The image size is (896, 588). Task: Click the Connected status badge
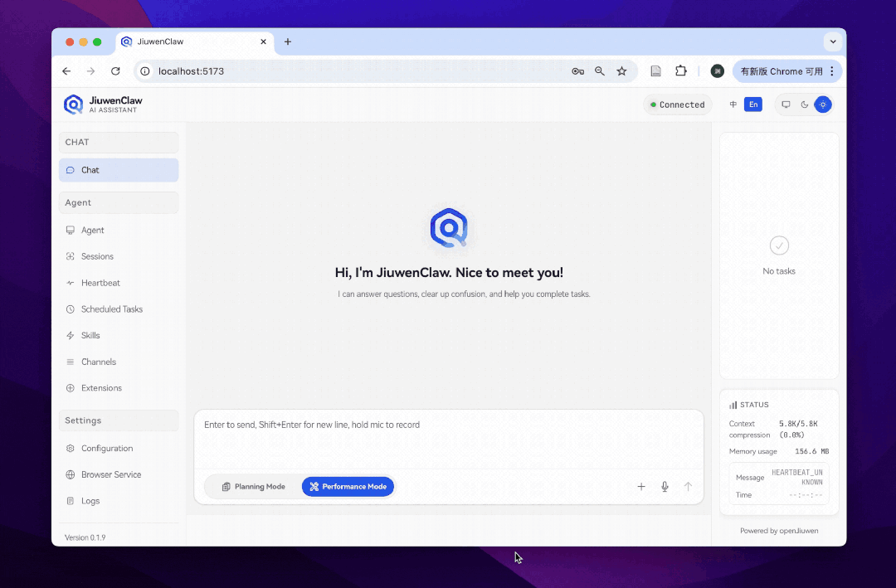[x=678, y=104]
